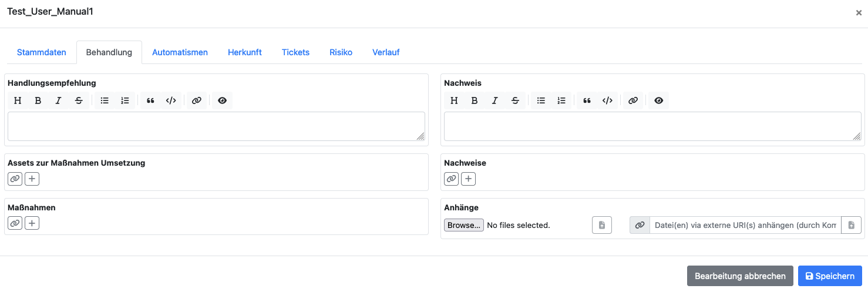Image resolution: width=868 pixels, height=292 pixels.
Task: Click the Speichern button
Action: 830,276
